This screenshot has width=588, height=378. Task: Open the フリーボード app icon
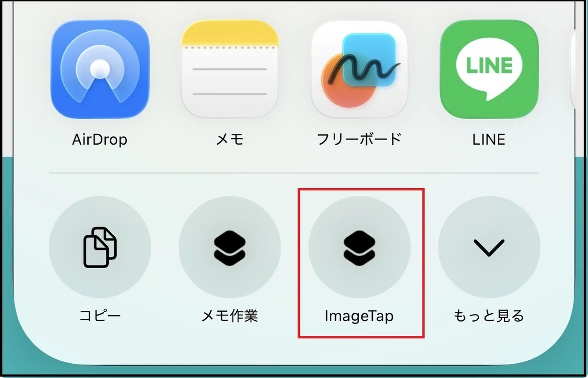click(359, 69)
